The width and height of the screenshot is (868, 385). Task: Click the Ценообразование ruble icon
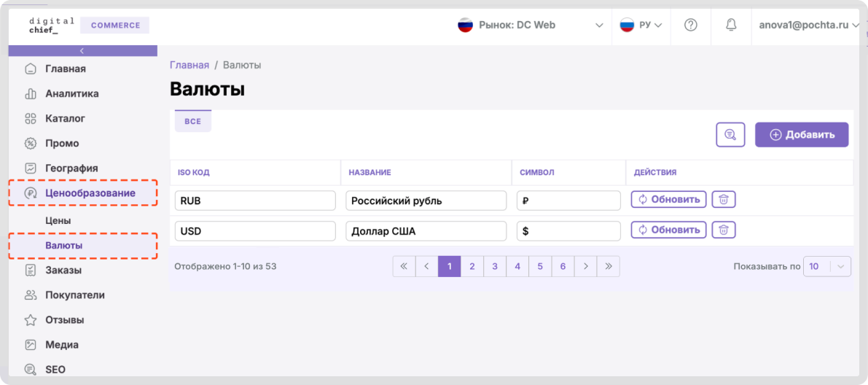pyautogui.click(x=31, y=192)
